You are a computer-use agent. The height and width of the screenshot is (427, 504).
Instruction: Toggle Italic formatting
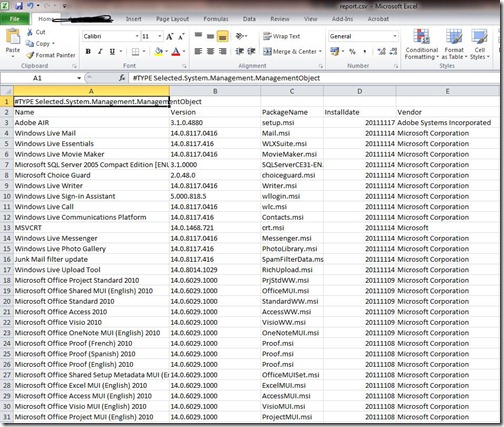[x=100, y=51]
